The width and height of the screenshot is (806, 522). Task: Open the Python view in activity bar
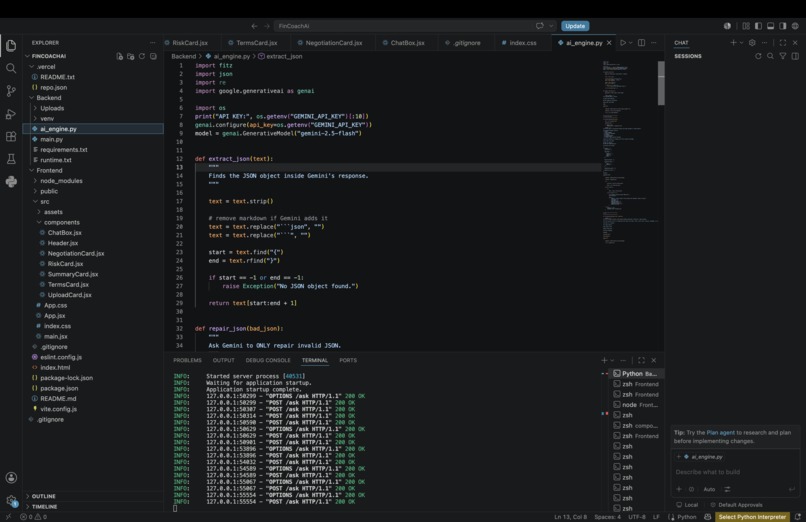[11, 181]
